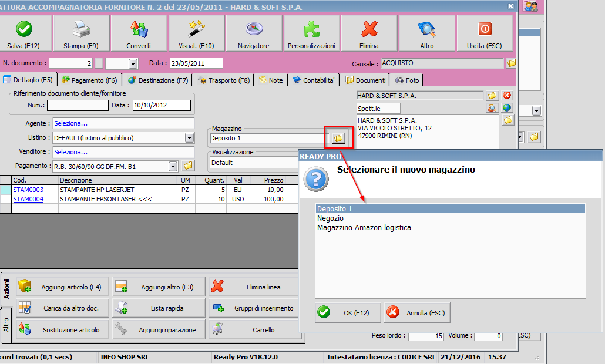The width and height of the screenshot is (605, 364).
Task: Click the Magazzino folder icon
Action: (338, 137)
